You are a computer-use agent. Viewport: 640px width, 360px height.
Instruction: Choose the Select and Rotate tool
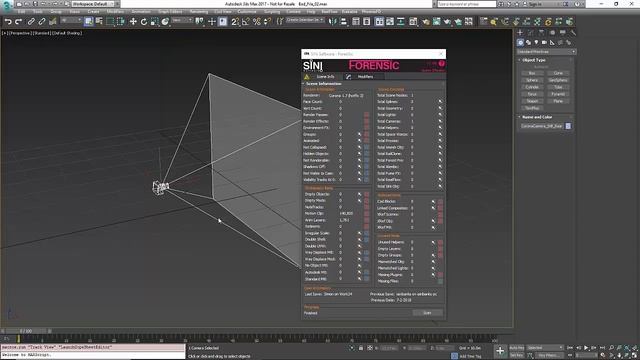point(144,22)
